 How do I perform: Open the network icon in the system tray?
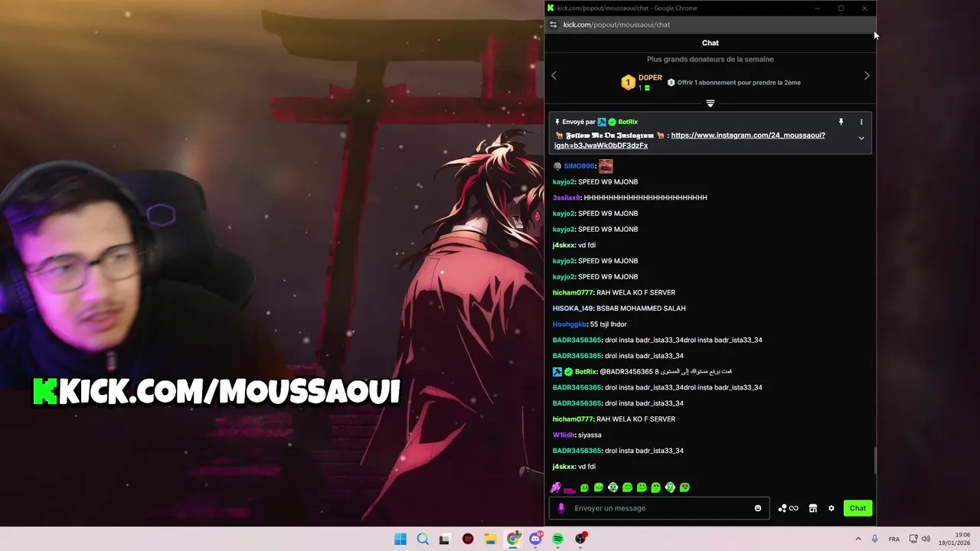tap(915, 540)
